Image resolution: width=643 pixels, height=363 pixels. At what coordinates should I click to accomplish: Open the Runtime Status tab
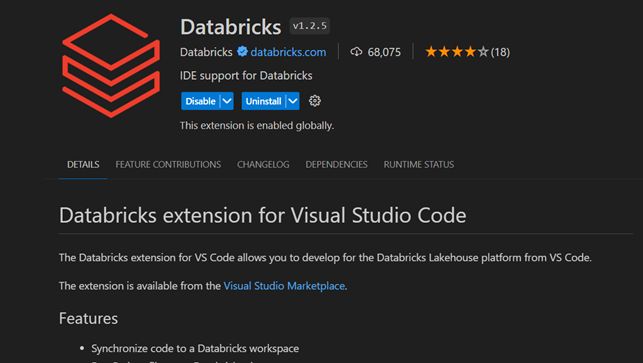419,164
